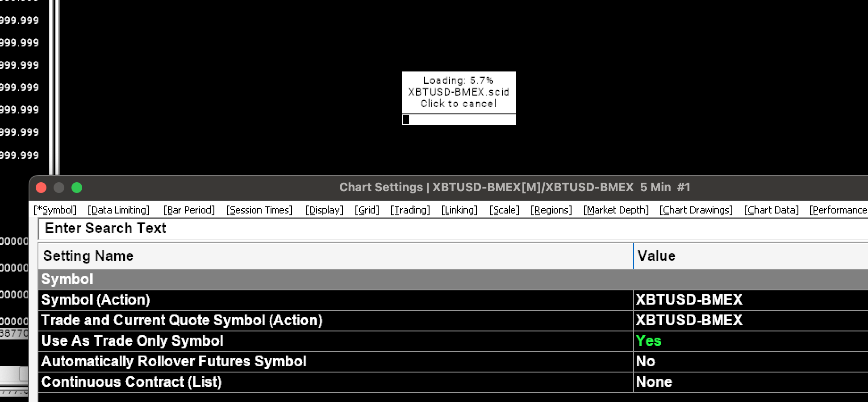Close the Chart Settings window

pyautogui.click(x=41, y=188)
